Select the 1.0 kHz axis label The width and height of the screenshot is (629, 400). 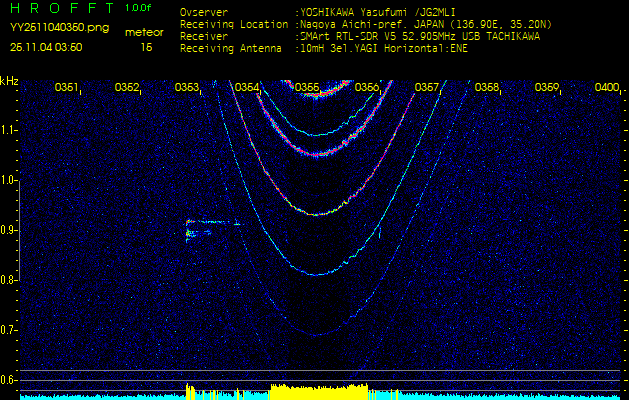pyautogui.click(x=9, y=180)
